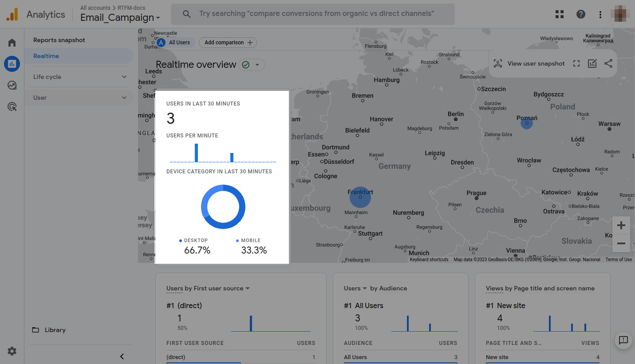Expand the Life cycle section

[80, 77]
